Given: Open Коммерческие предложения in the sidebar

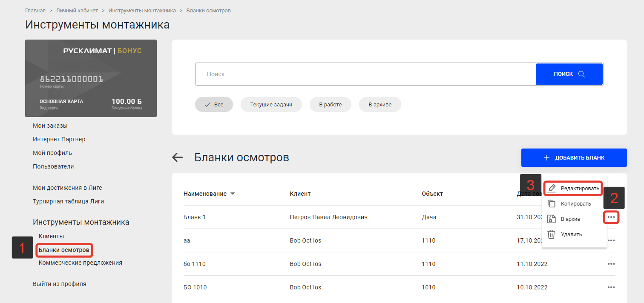Looking at the screenshot, I should [80, 263].
